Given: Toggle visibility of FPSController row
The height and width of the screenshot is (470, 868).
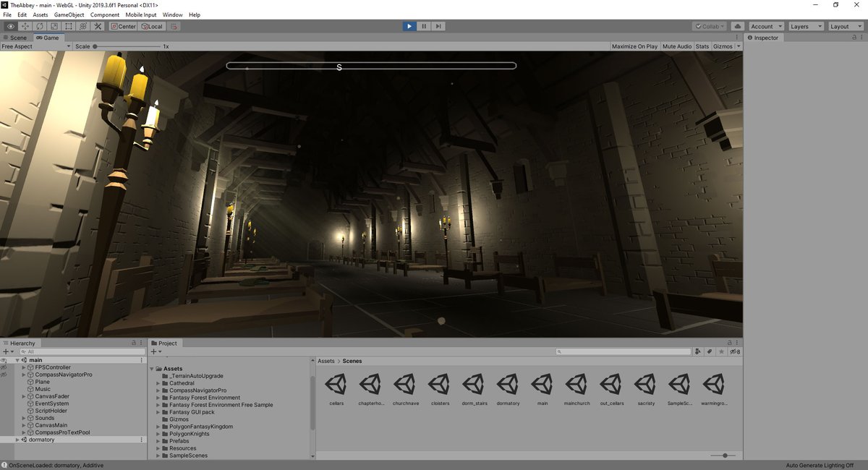Looking at the screenshot, I should (x=4, y=367).
